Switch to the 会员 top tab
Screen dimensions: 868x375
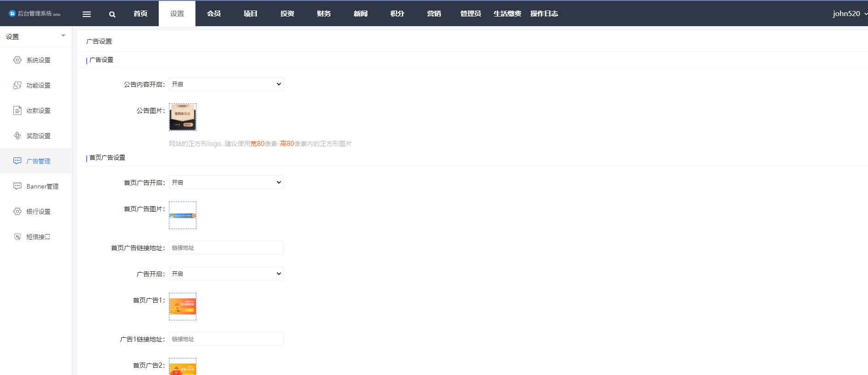pos(214,14)
